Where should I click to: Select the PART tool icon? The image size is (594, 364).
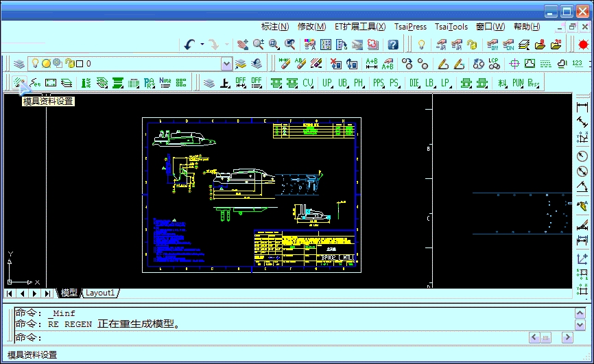[150, 82]
